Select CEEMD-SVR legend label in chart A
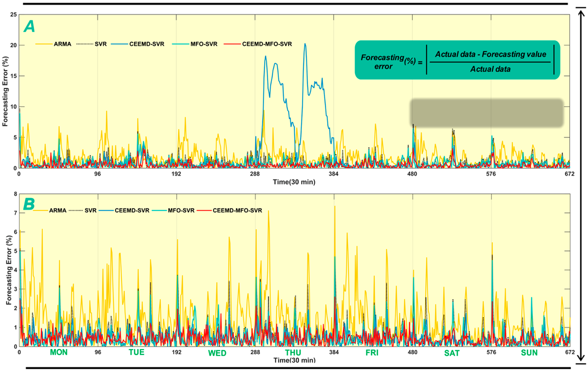The image size is (588, 372). (x=147, y=44)
